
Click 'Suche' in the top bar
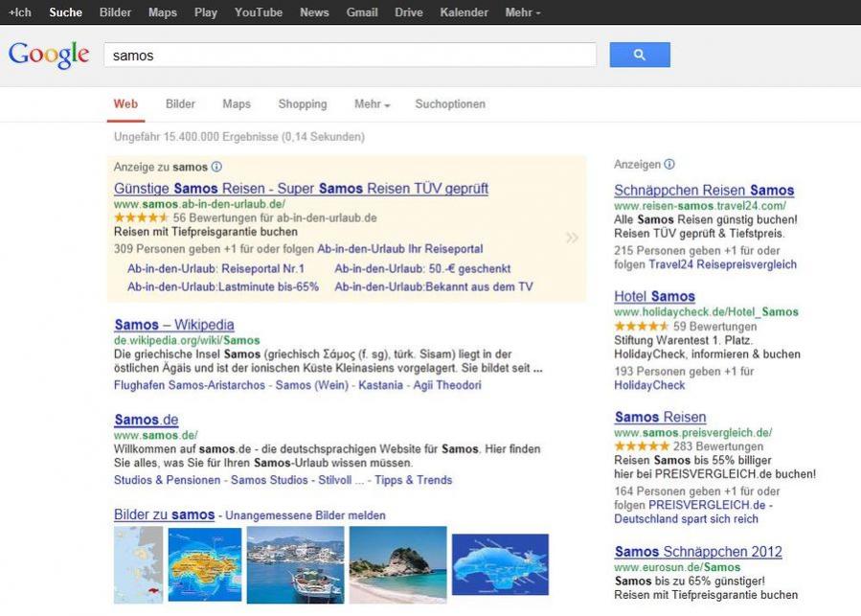tap(66, 12)
